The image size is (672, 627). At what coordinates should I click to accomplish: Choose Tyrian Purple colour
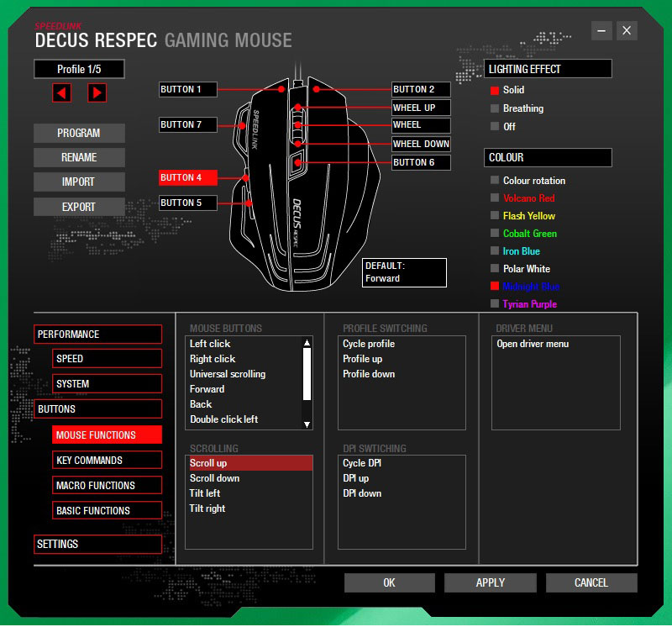pyautogui.click(x=495, y=304)
